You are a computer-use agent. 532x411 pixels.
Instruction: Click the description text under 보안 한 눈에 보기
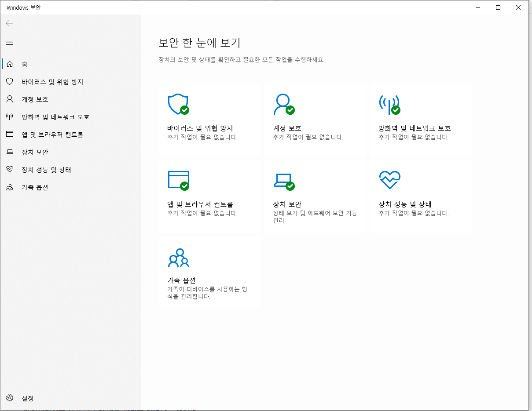pos(242,59)
